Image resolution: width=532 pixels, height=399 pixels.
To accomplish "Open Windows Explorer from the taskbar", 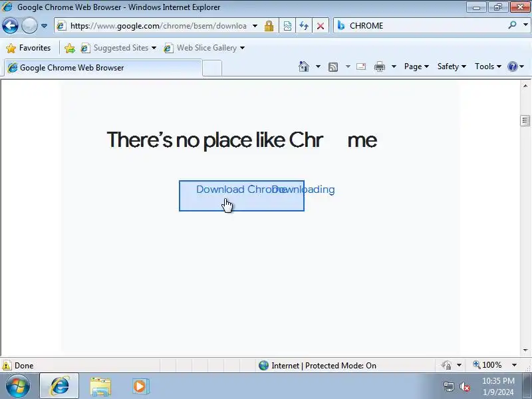I will click(x=100, y=386).
